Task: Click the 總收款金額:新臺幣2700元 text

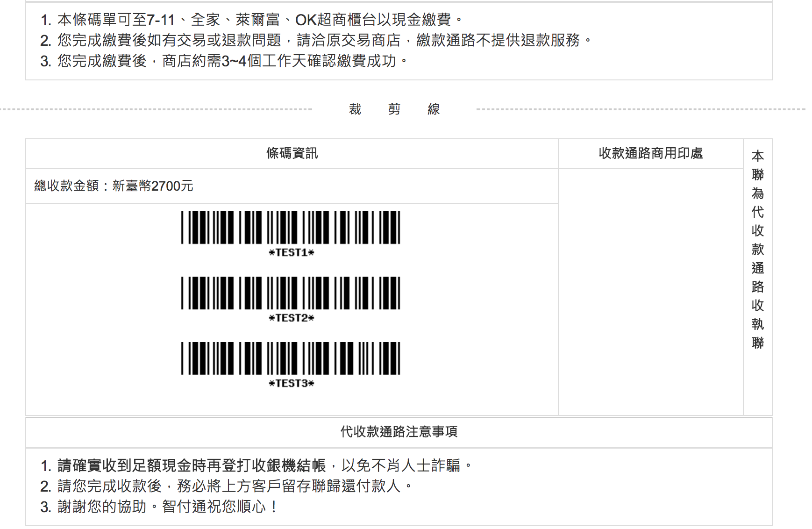Action: pos(114,186)
